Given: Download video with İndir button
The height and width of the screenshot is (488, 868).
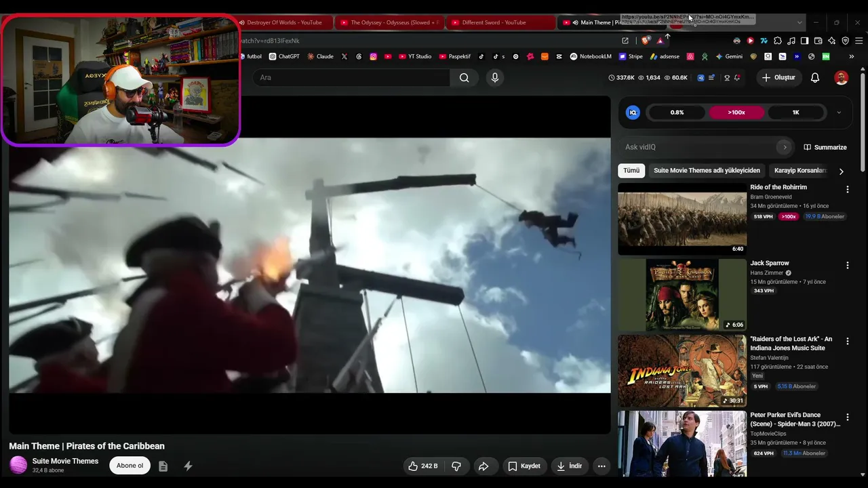Looking at the screenshot, I should (570, 466).
